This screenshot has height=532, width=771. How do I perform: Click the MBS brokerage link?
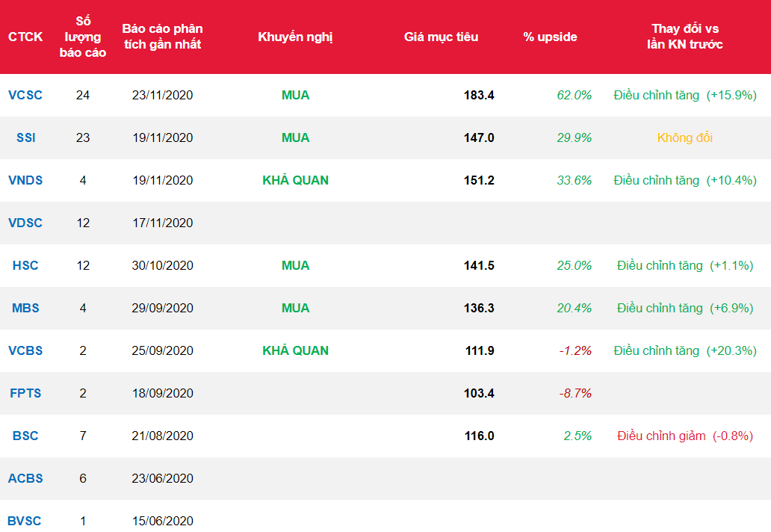[25, 308]
